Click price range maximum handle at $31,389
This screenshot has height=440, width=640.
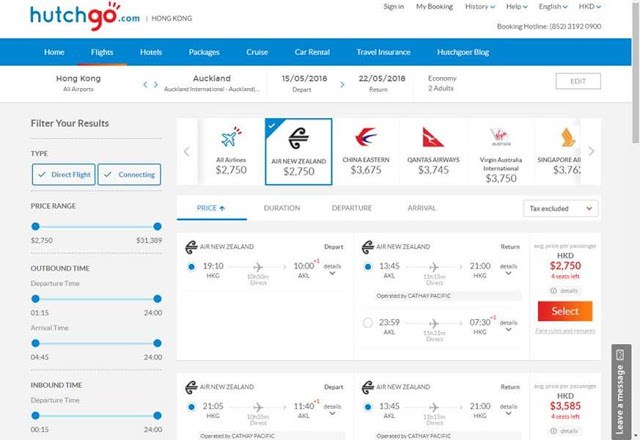coord(157,227)
